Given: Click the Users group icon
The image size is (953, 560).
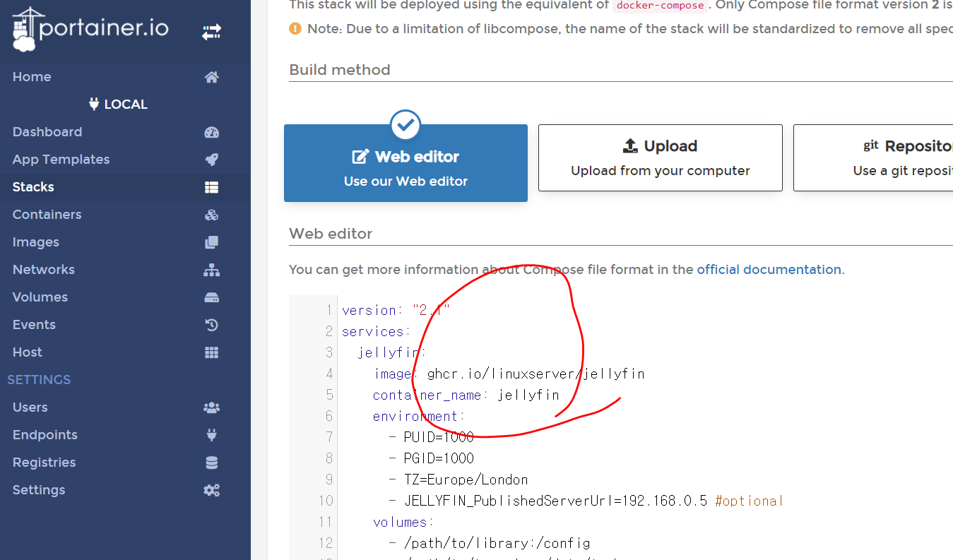Looking at the screenshot, I should [x=211, y=407].
